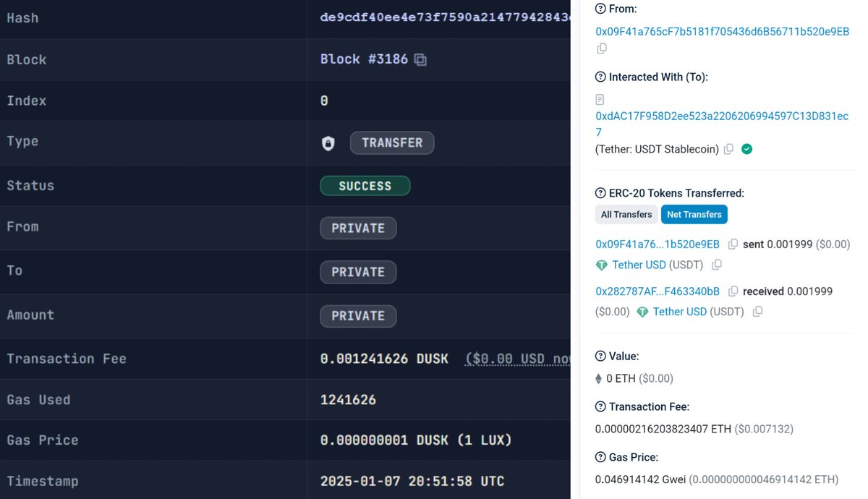868x499 pixels.
Task: Click the Gas Used value 1241626
Action: coord(348,399)
